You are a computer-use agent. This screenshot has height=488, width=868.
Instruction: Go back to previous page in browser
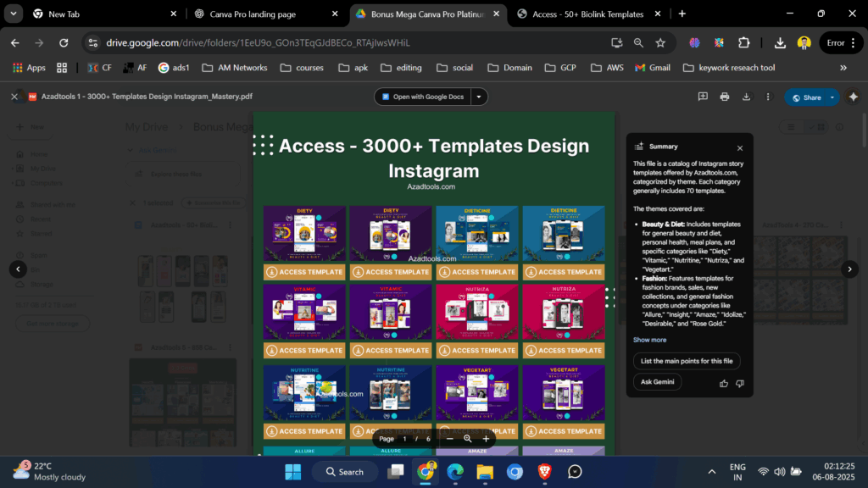click(x=15, y=42)
